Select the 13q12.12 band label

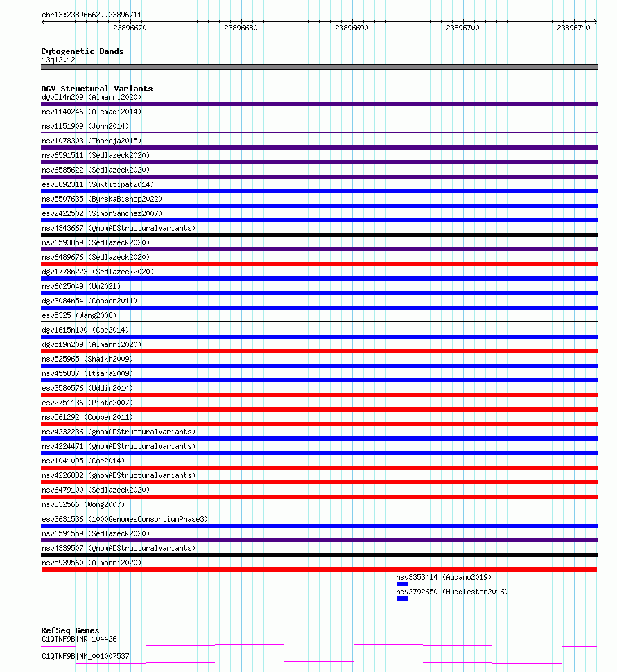[x=58, y=60]
